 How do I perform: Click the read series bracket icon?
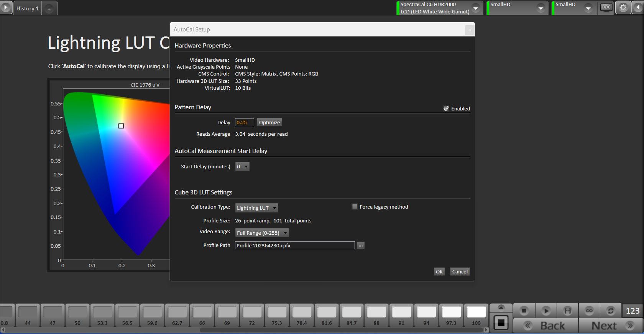pyautogui.click(x=568, y=311)
